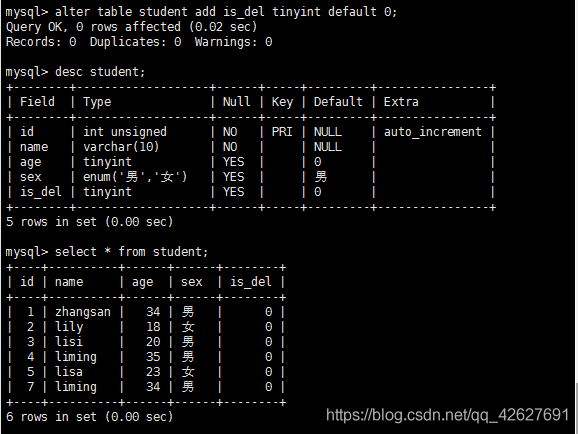This screenshot has width=578, height=434.
Task: Click the Extra column header
Action: (x=401, y=102)
